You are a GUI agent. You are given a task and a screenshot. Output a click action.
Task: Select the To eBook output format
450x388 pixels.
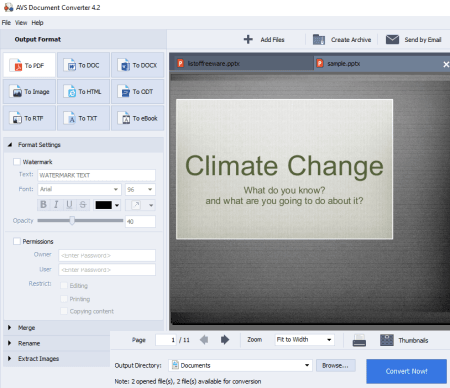point(137,118)
